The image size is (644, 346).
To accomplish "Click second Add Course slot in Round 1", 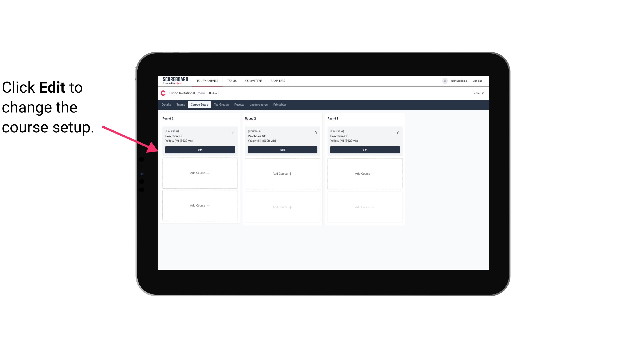I will (200, 205).
